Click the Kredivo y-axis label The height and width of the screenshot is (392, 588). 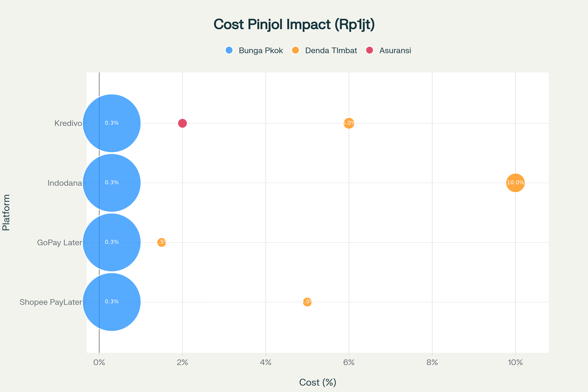[x=68, y=123]
